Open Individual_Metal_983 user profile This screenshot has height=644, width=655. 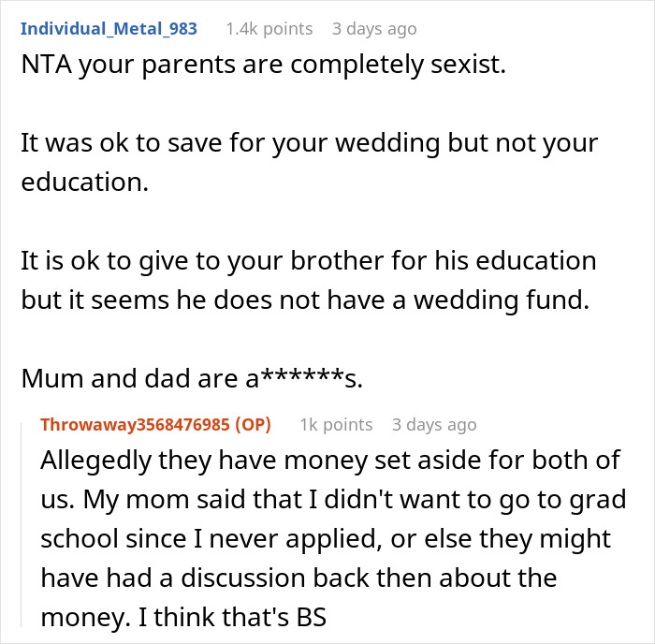click(109, 28)
